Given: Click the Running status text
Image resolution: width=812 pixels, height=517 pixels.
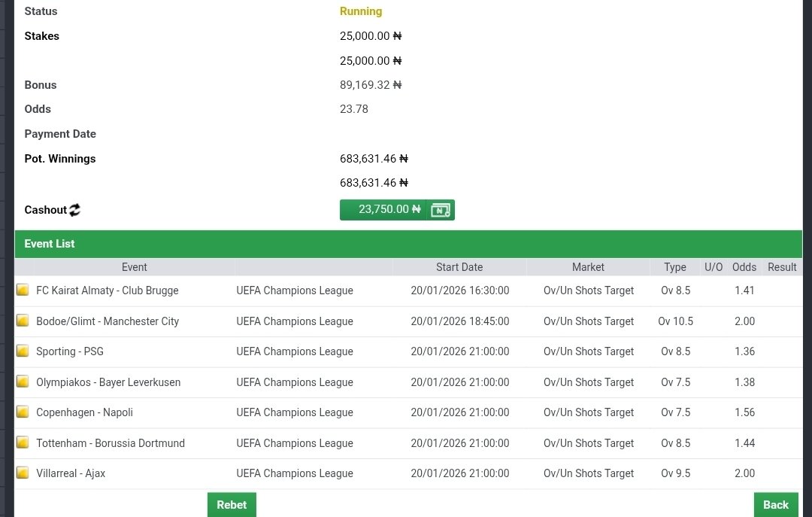Looking at the screenshot, I should pos(361,11).
